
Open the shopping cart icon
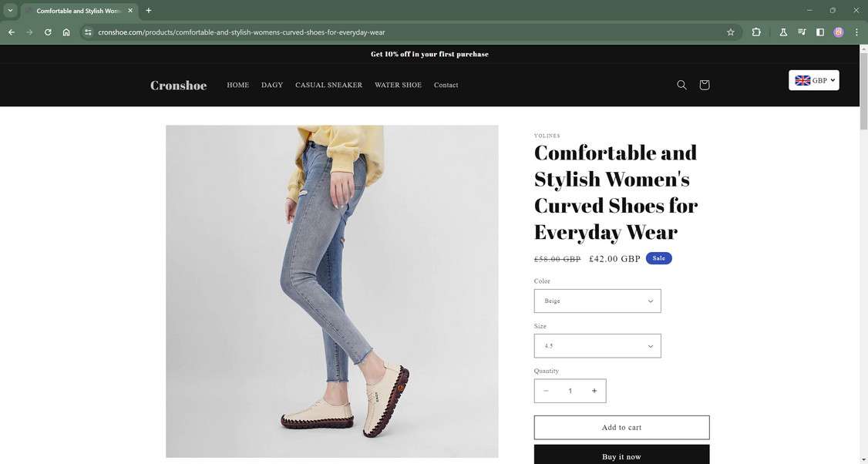(x=704, y=84)
